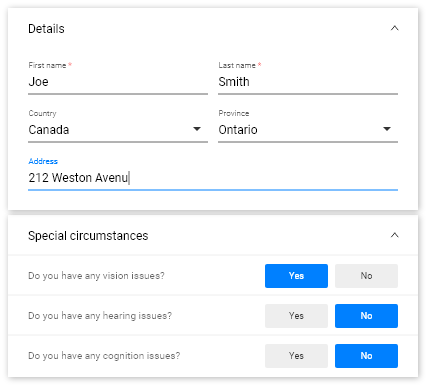Viewport: 428px width, 387px height.
Task: Click the Special circumstances header title
Action: 88,236
